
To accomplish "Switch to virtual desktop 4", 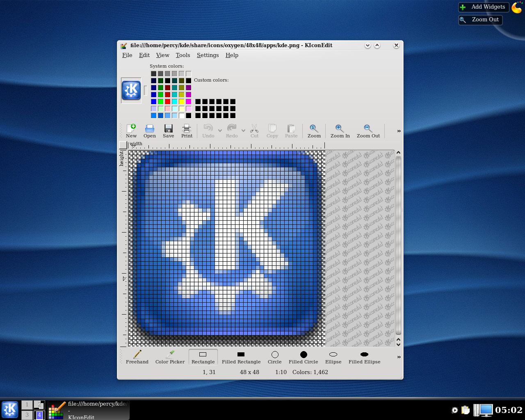I will [39, 415].
